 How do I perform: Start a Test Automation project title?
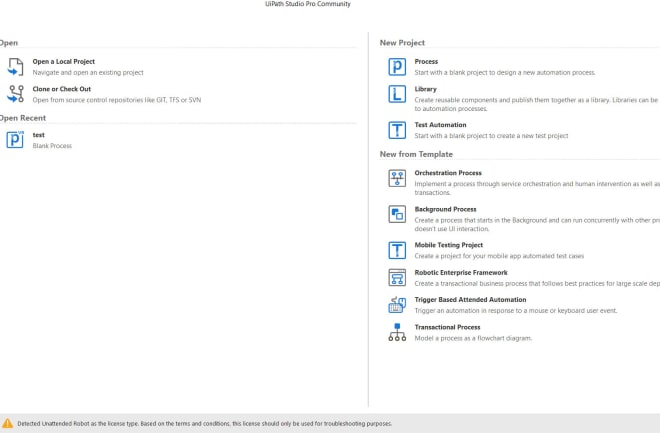coord(440,125)
